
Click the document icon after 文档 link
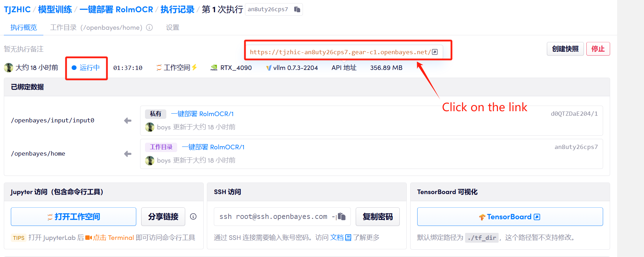pyautogui.click(x=348, y=238)
